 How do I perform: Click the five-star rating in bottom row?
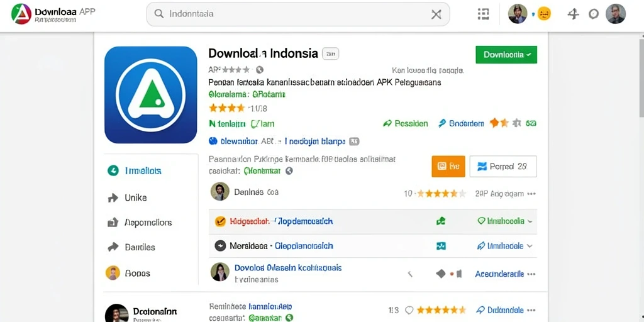click(441, 310)
